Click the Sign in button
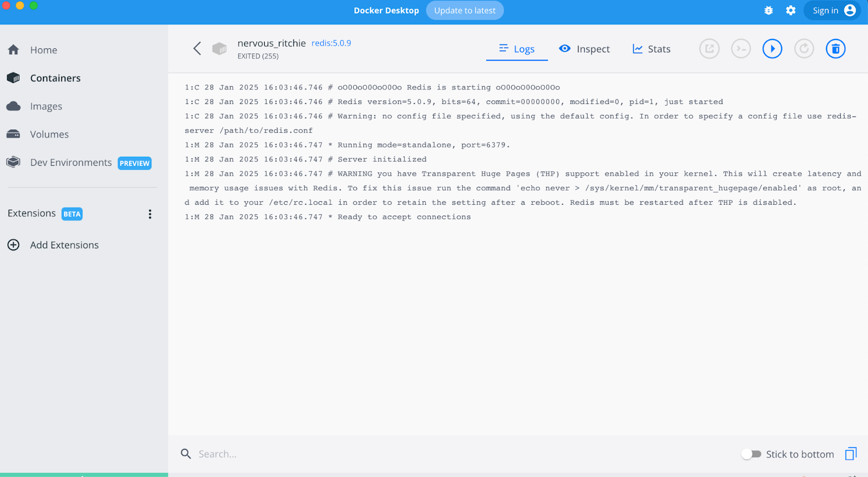 pyautogui.click(x=832, y=10)
